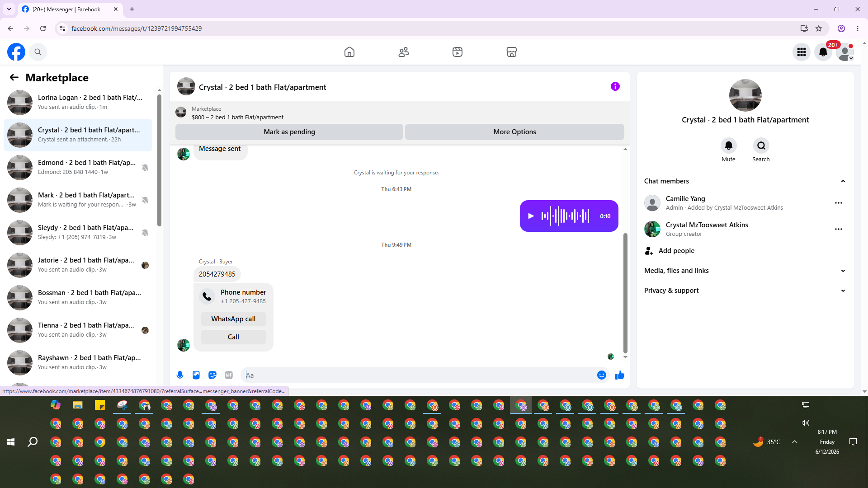The width and height of the screenshot is (868, 488).
Task: Expand Media, files and links section
Action: point(745,271)
